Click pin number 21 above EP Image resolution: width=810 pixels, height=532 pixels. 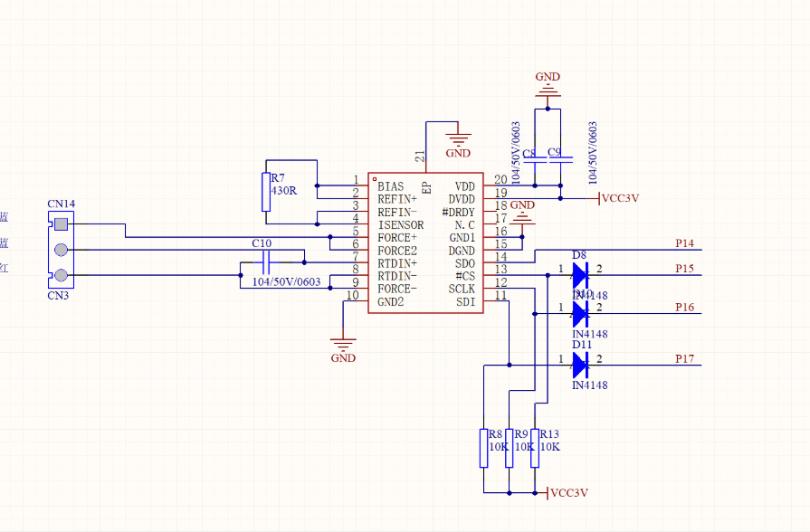click(420, 156)
